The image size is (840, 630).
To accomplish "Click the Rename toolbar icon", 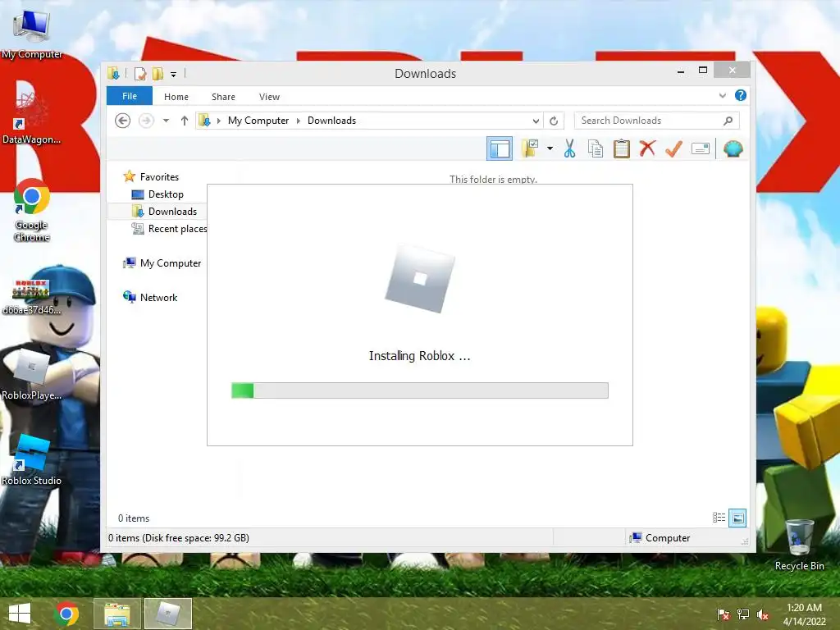I will point(701,148).
